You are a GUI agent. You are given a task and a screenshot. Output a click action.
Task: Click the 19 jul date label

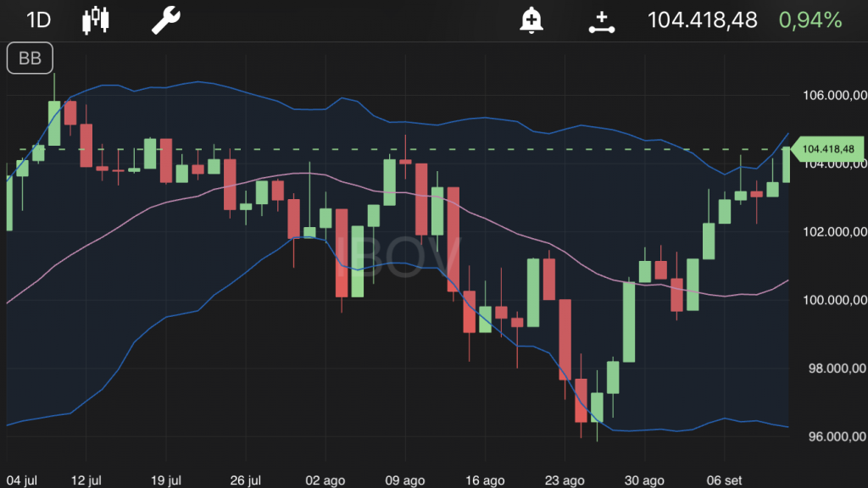166,480
